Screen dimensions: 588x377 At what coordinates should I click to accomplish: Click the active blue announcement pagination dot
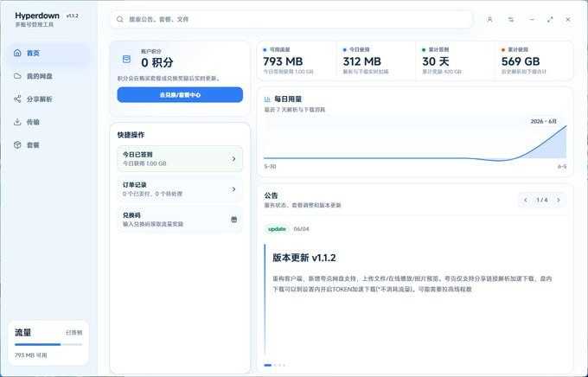268,365
